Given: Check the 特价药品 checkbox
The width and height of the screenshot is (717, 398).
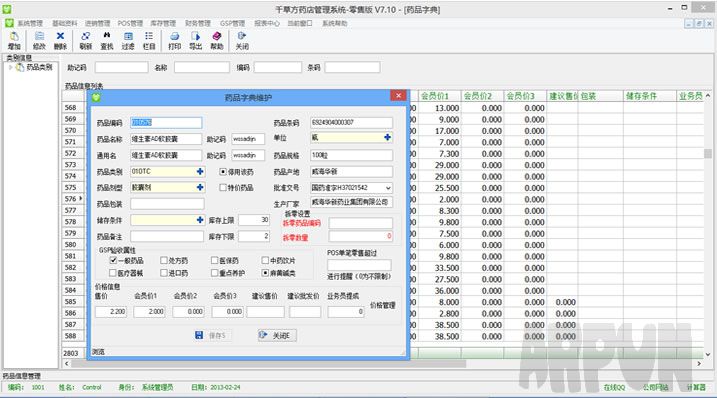Looking at the screenshot, I should [x=223, y=188].
